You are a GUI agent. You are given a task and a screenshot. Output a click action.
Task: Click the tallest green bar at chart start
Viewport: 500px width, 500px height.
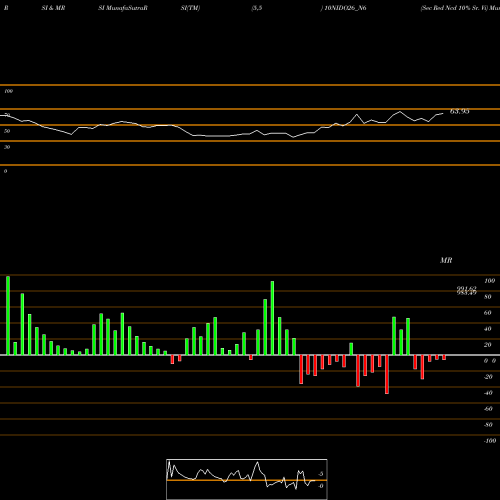click(8, 315)
